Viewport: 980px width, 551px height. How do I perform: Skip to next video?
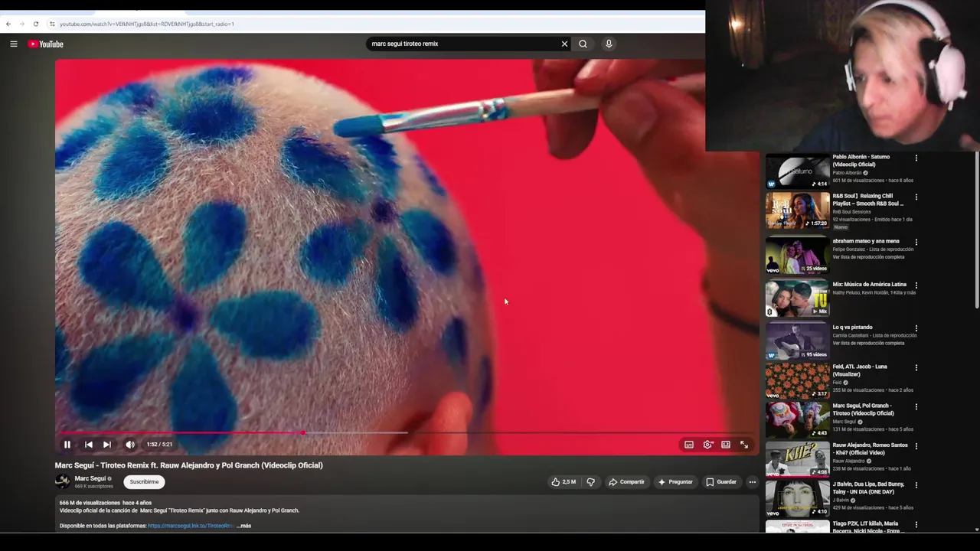(x=107, y=445)
